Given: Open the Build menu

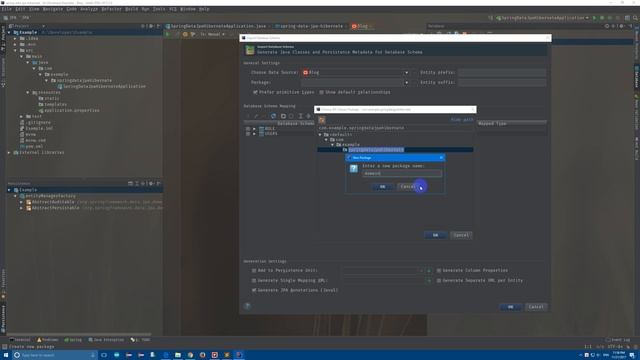Looking at the screenshot, I should click(x=131, y=9).
